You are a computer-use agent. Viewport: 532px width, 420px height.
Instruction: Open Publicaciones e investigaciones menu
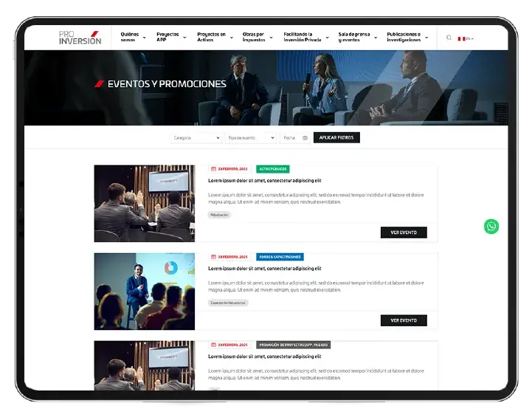point(404,37)
